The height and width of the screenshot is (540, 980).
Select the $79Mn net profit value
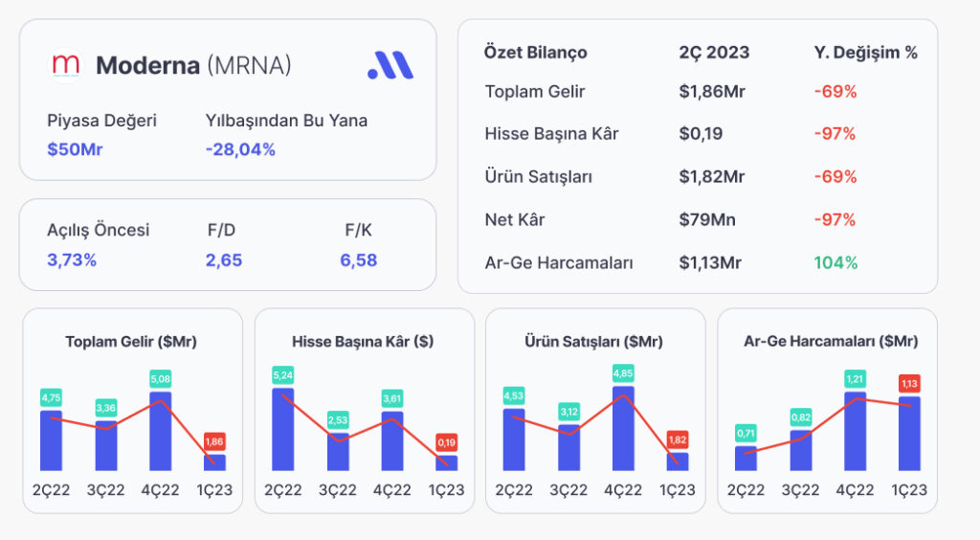click(707, 220)
